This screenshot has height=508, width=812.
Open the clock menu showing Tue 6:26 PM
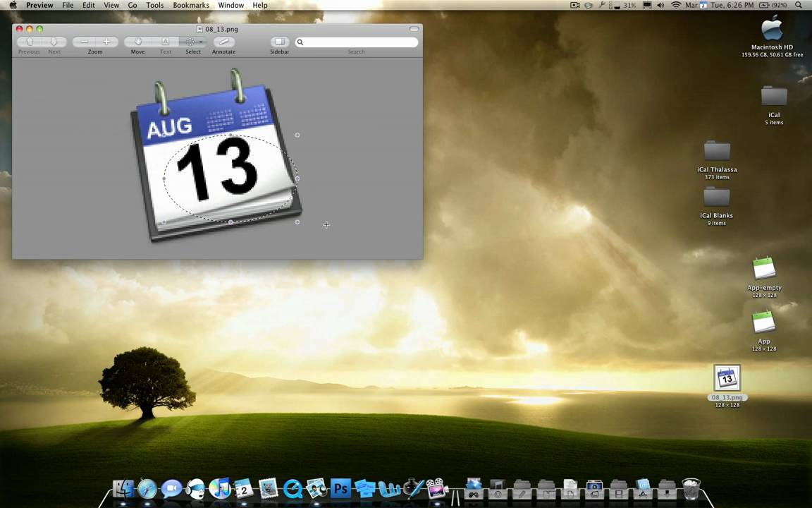[x=733, y=5]
